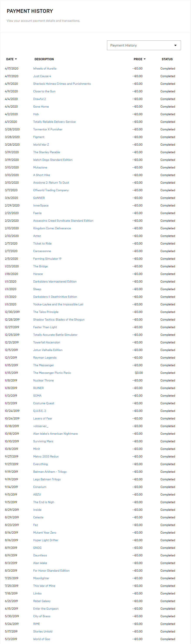191x644 pixels.
Task: Click the STATUS column header
Action: click(167, 59)
